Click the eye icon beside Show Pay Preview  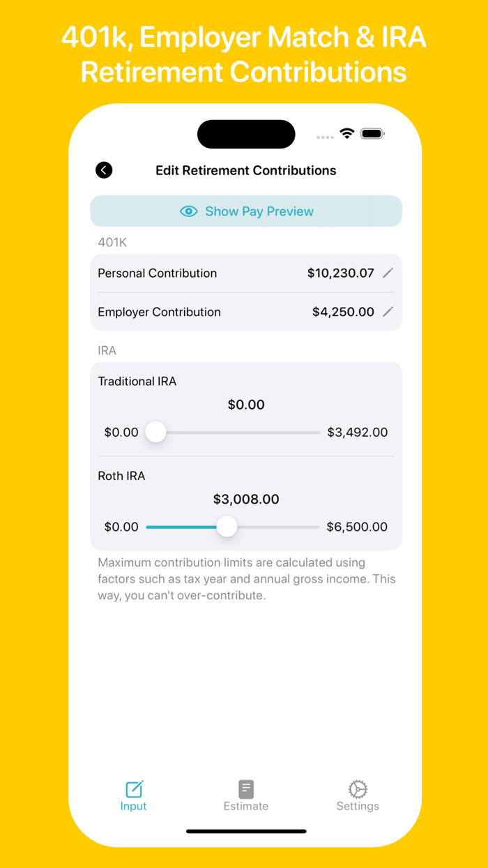[x=189, y=211]
